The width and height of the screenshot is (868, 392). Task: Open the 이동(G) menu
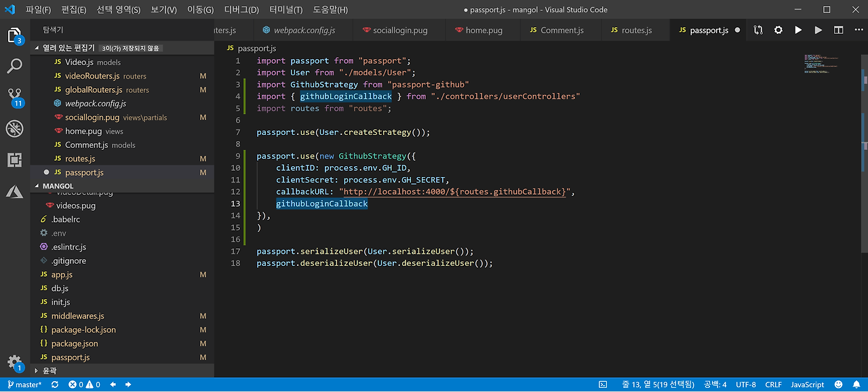[x=200, y=9]
